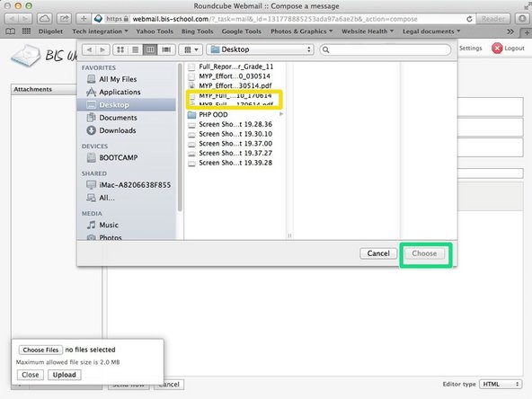This screenshot has width=532, height=399.
Task: Click Safari forward button
Action: pyautogui.click(x=25, y=19)
